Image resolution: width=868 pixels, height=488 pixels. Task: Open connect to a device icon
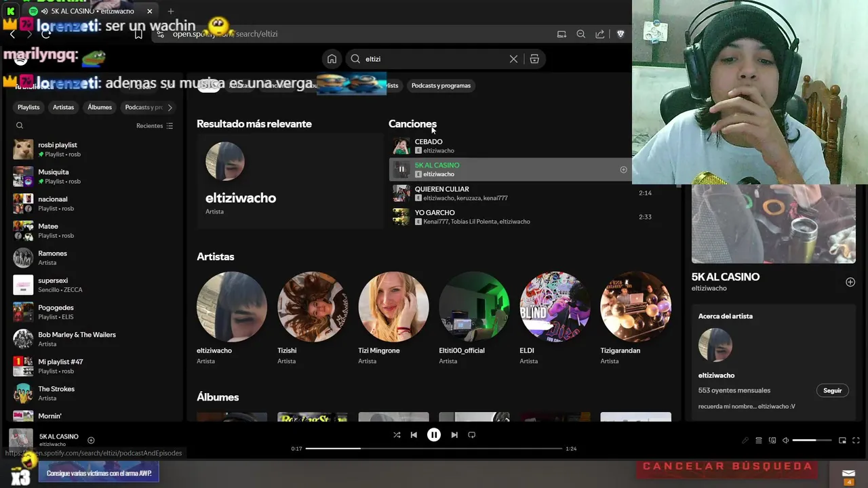coord(772,441)
